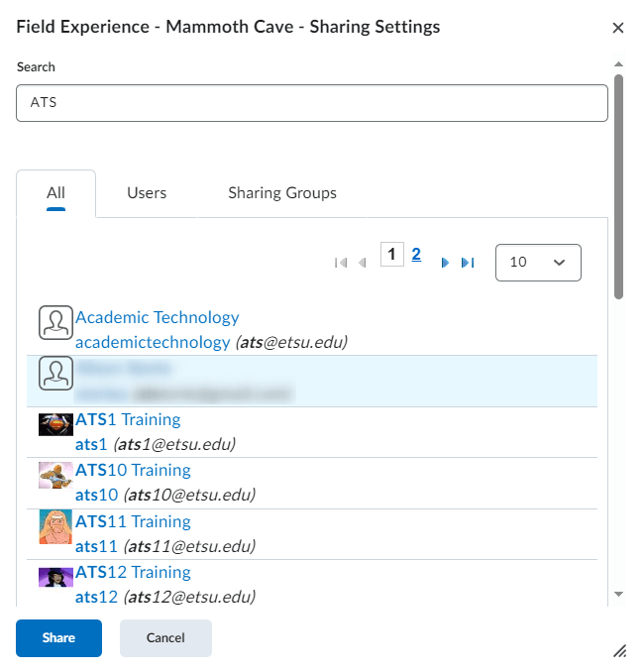
Task: Switch to the Sharing Groups tab
Action: click(282, 193)
